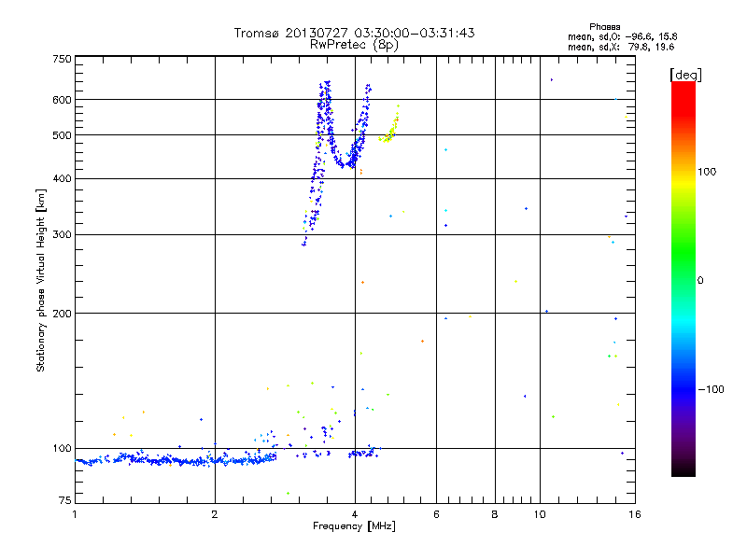Image resolution: width=747 pixels, height=560 pixels.
Task: Click the x-axis tick label '6'
Action: 436,514
